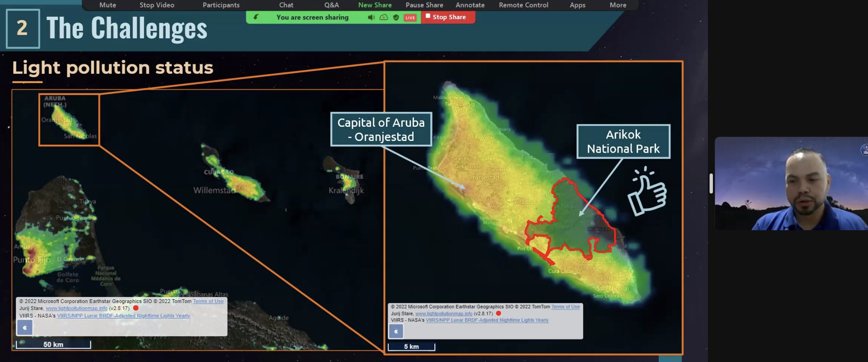Click the arrow icon left of 'You are screen sharing'
This screenshot has height=362, width=868.
click(x=256, y=17)
